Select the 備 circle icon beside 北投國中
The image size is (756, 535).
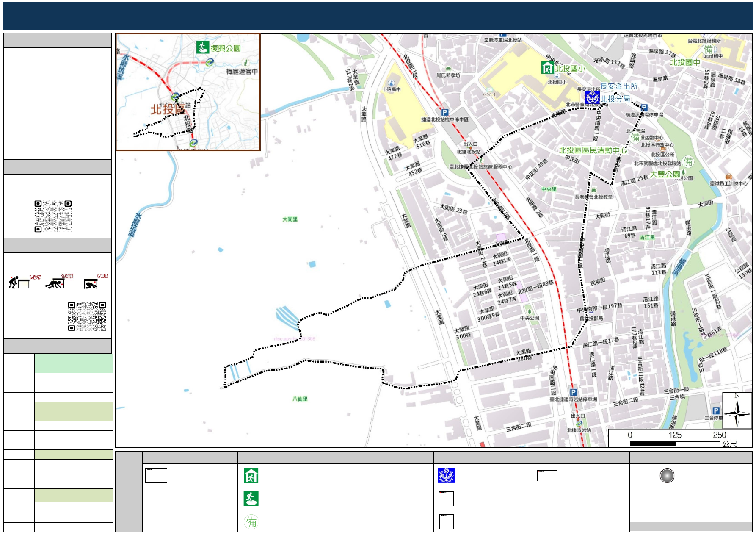tap(708, 50)
